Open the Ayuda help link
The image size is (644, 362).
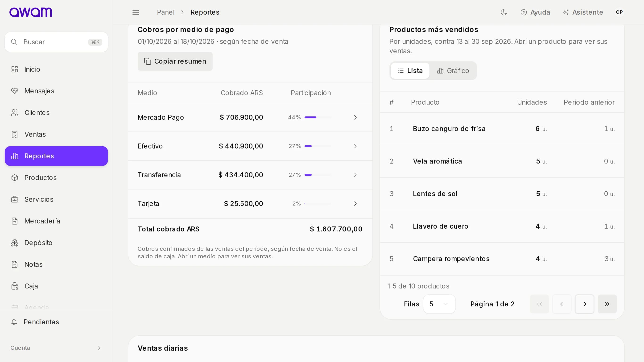[x=535, y=12]
